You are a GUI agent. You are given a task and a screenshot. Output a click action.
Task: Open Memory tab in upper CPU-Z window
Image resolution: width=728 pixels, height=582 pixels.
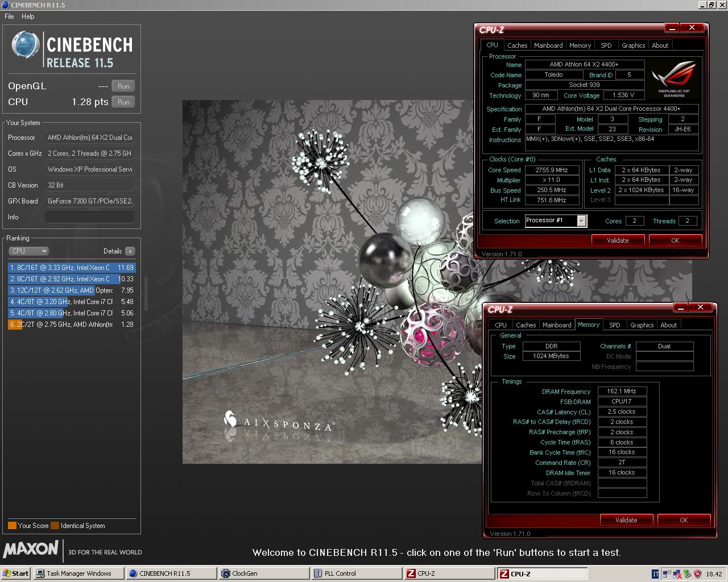[580, 45]
